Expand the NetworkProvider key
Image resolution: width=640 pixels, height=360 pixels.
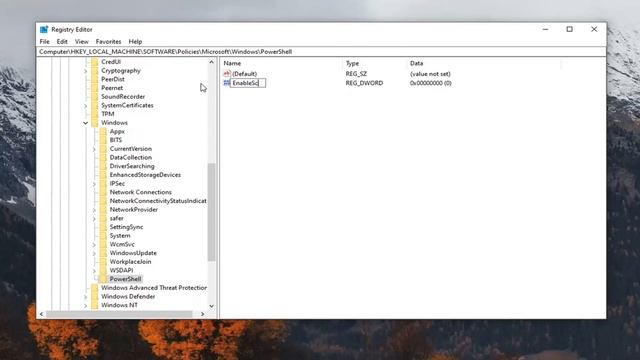94,210
